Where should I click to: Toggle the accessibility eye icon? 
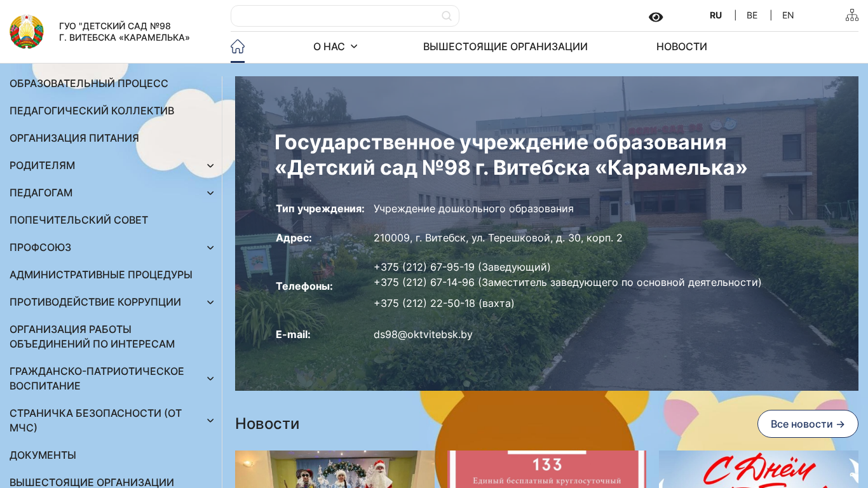(x=656, y=17)
